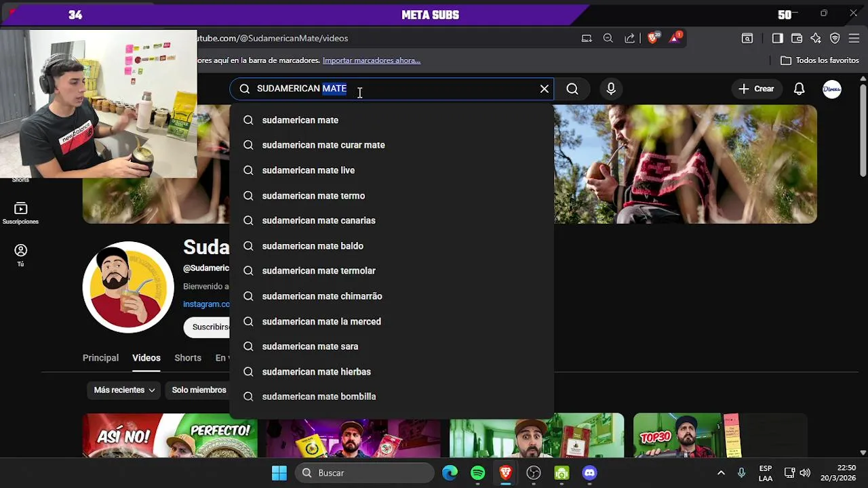Choose suggestion "sudamerican mate sara"
The image size is (868, 488).
point(391,346)
